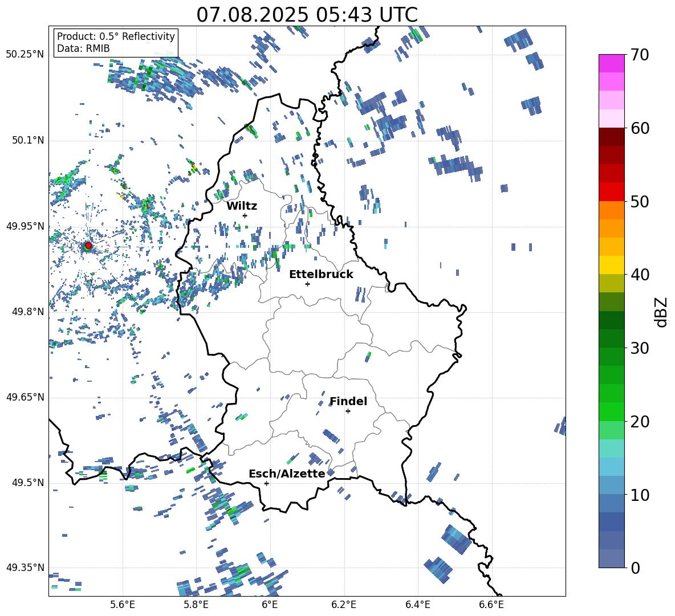The width and height of the screenshot is (675, 616).
Task: Click the Data: RMIB text
Action: 83,48
